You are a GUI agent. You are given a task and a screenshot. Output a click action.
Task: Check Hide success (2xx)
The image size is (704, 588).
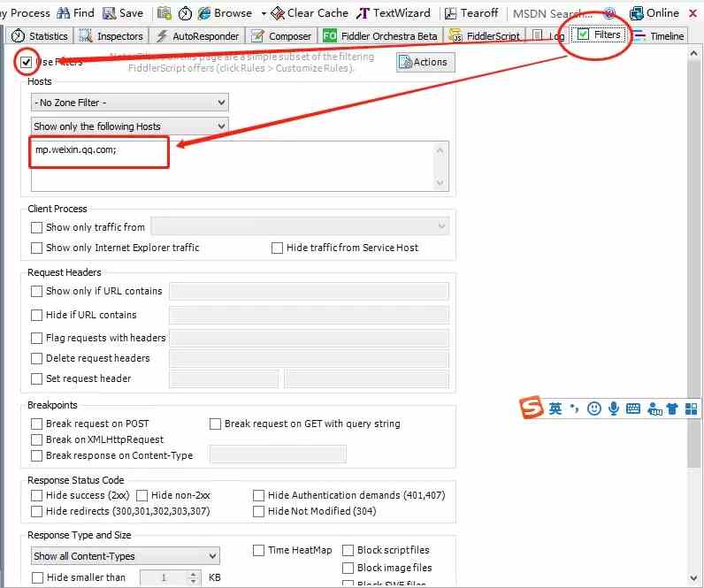37,495
